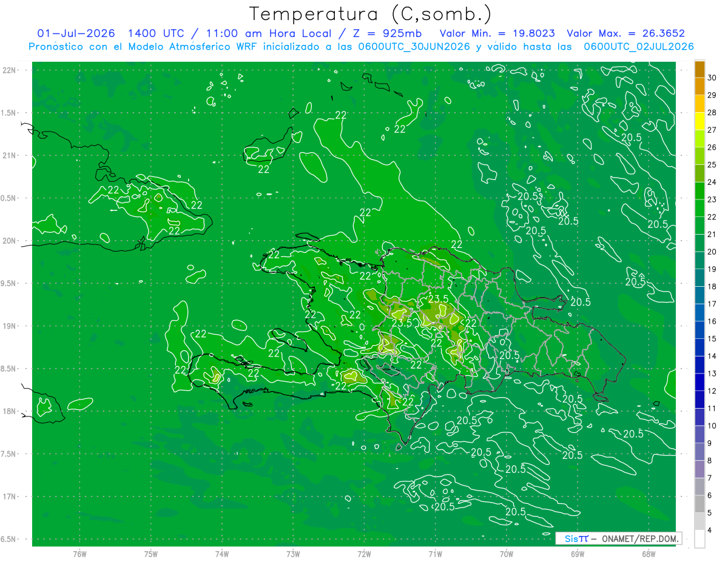Click the '8.5N' latitude axis label
This screenshot has width=728, height=562.
[x=8, y=369]
